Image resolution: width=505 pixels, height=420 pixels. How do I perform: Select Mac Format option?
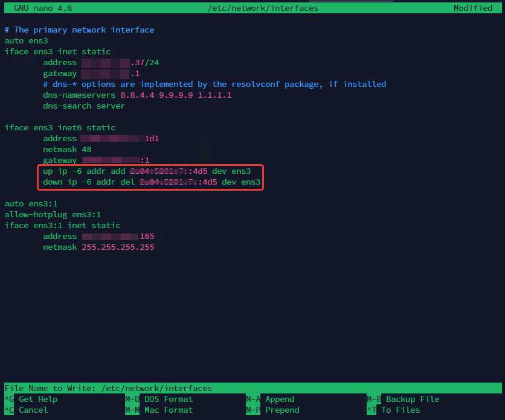click(x=168, y=410)
